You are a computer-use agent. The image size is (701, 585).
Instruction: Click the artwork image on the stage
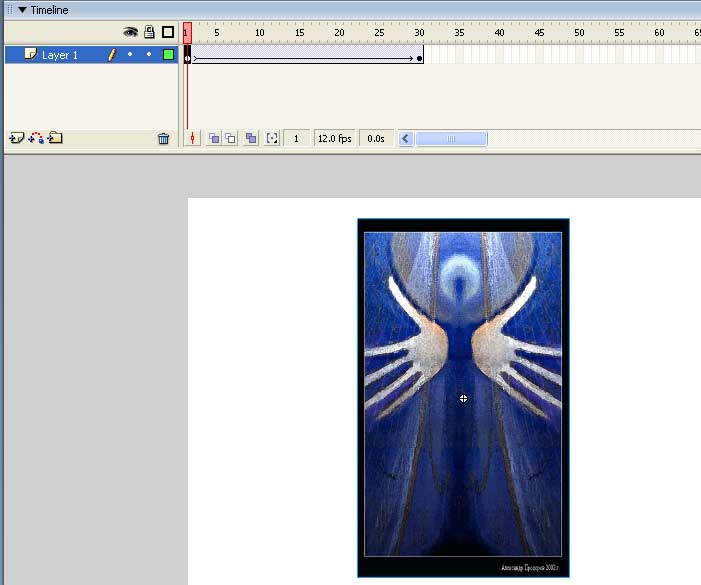coord(463,398)
